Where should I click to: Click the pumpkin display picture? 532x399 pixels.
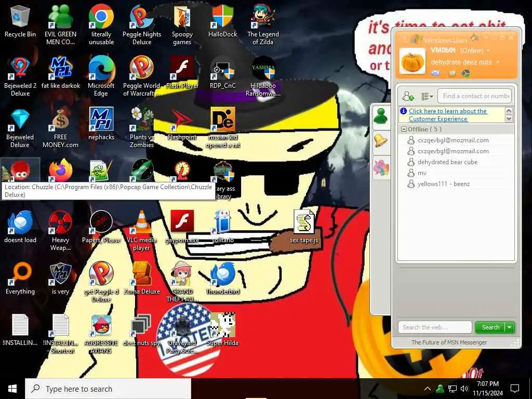click(412, 61)
